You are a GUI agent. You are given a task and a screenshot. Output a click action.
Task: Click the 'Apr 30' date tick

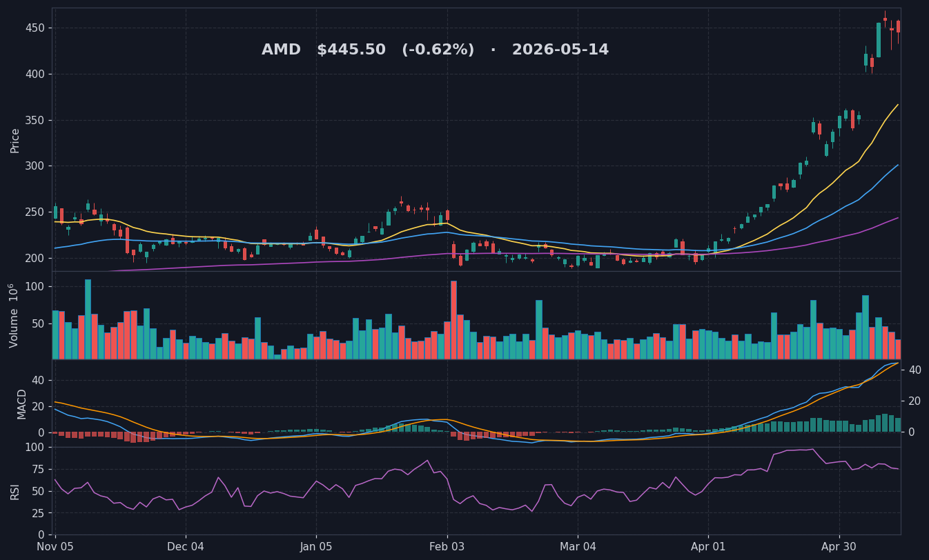(x=839, y=547)
